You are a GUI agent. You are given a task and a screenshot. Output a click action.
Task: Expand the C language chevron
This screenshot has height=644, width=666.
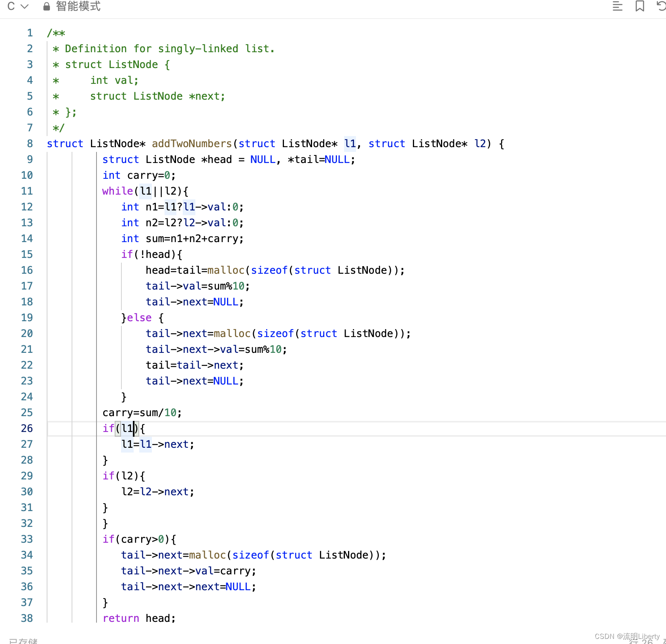coord(25,6)
